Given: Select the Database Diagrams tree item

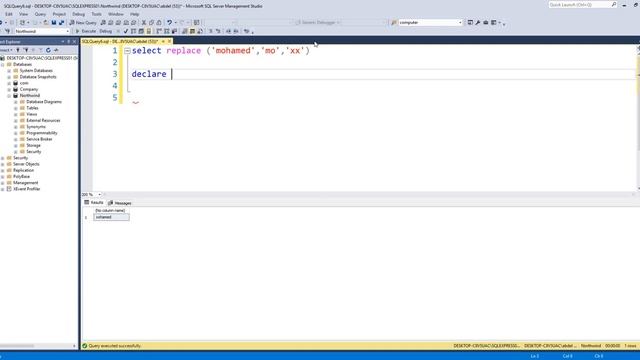Looking at the screenshot, I should click(44, 102).
